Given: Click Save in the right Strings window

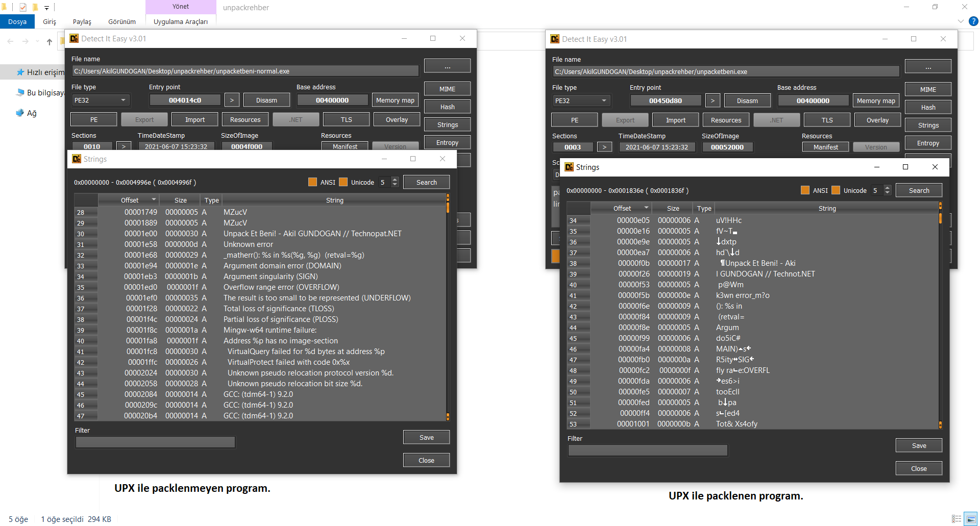Looking at the screenshot, I should 919,445.
